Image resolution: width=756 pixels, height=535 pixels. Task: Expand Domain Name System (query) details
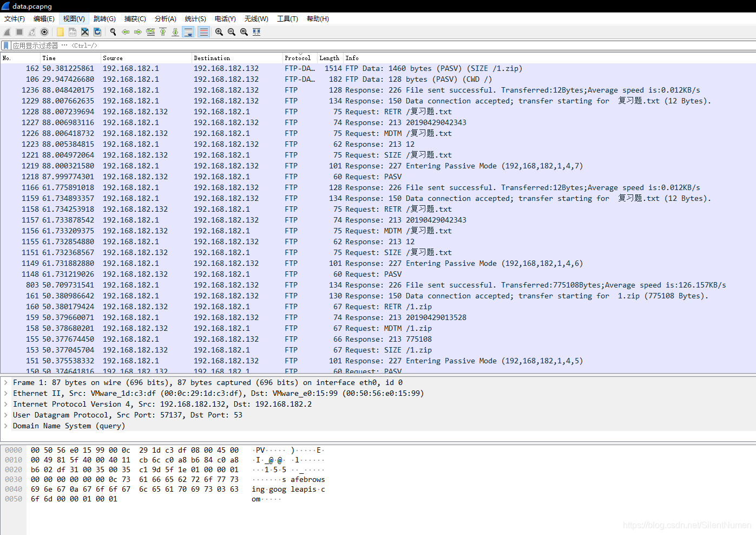click(x=6, y=426)
